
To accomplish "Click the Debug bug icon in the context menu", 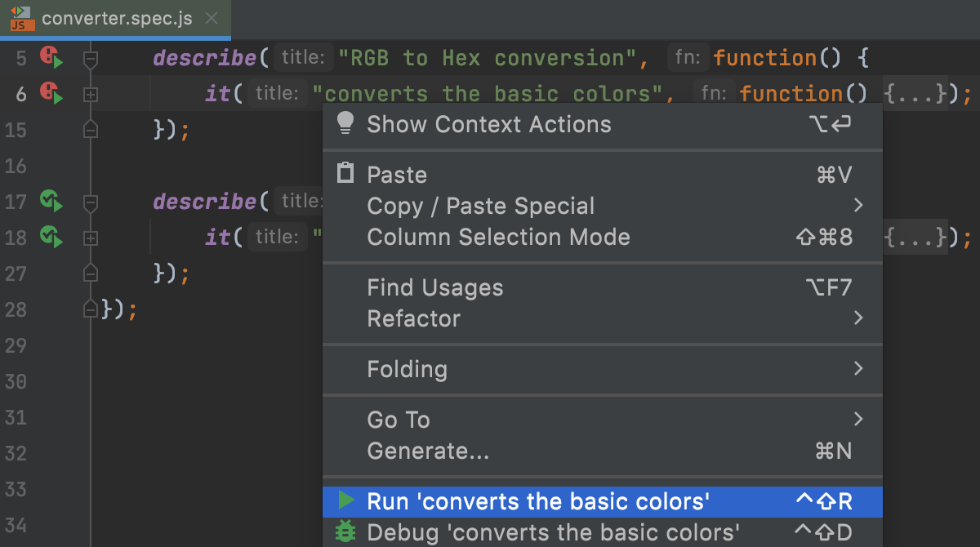I will 346,531.
